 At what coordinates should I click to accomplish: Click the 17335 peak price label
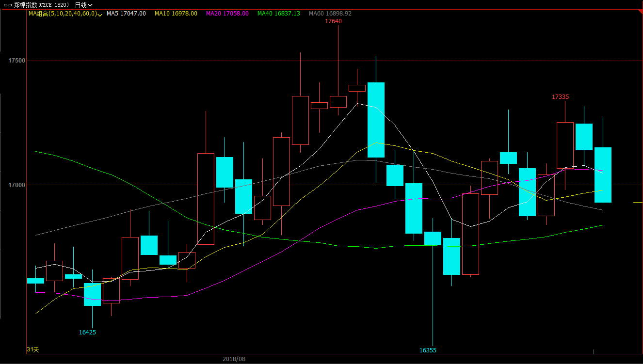[561, 97]
